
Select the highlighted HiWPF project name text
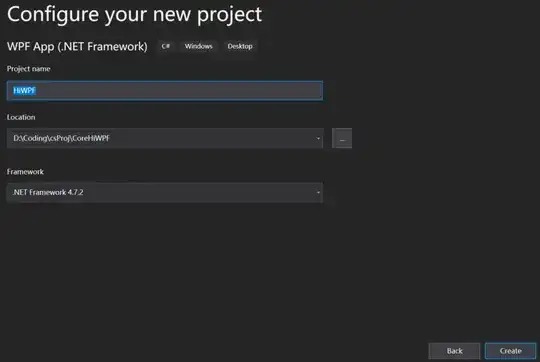pos(24,91)
